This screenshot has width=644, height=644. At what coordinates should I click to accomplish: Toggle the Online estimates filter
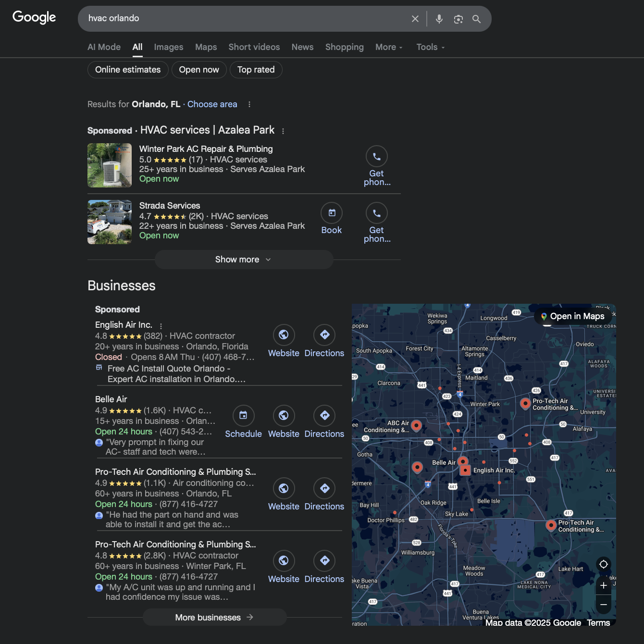tap(128, 70)
